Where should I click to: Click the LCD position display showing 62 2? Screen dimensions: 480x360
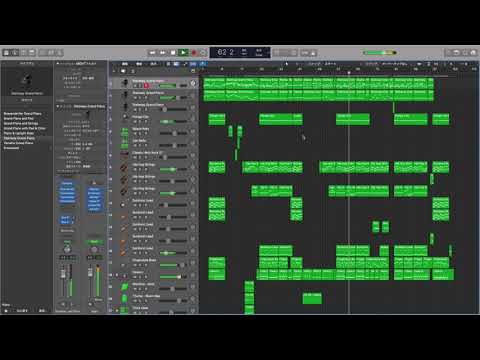(226, 52)
